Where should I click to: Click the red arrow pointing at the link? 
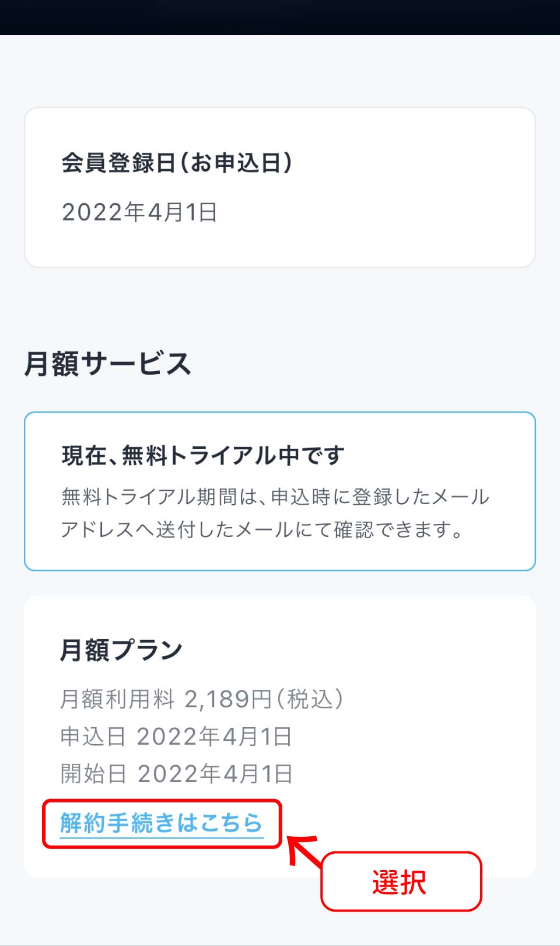304,851
